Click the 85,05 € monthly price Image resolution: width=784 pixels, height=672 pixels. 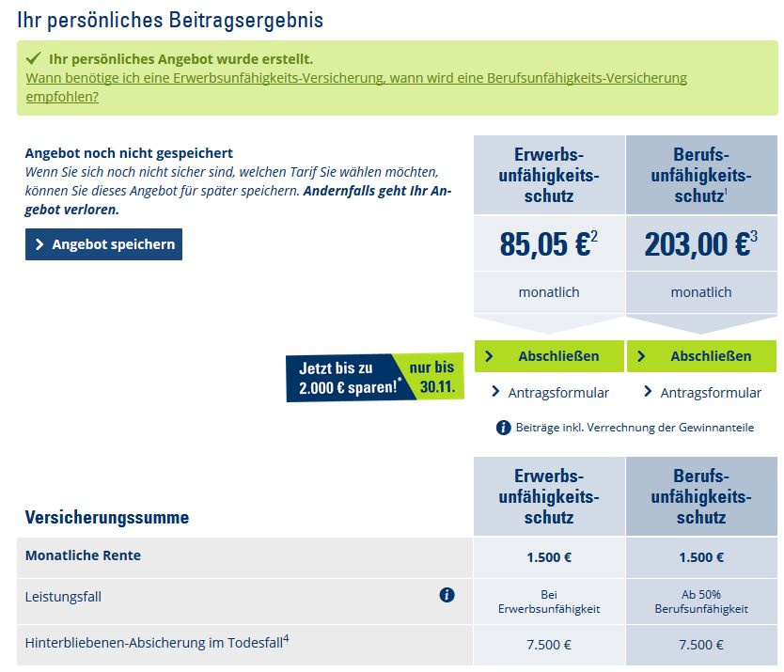(x=544, y=245)
